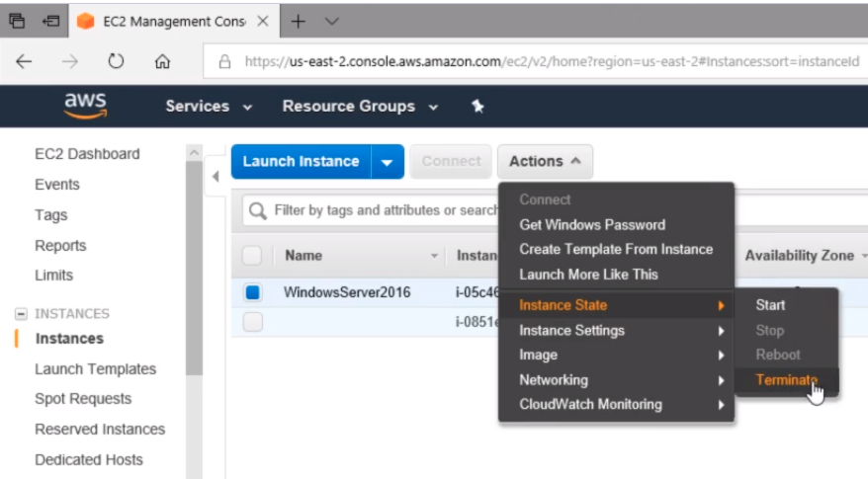Click the filter by tags search field
Screen dimensions: 868x479
click(x=386, y=210)
